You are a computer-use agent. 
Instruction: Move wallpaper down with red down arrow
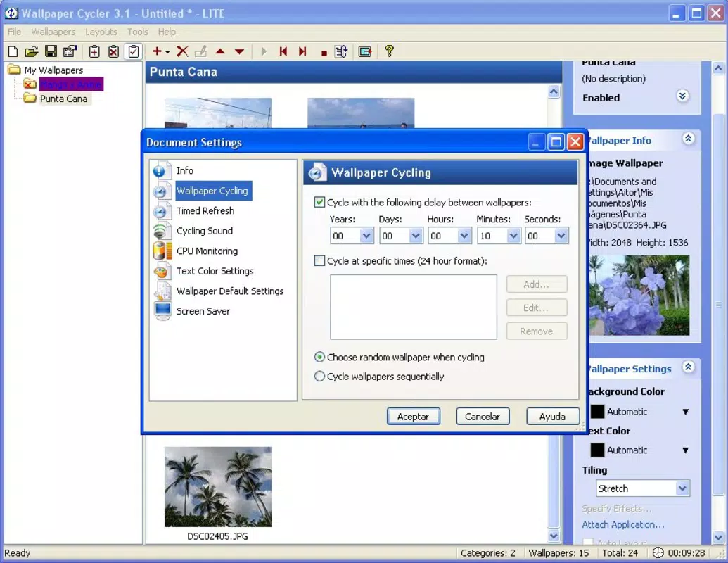(240, 51)
